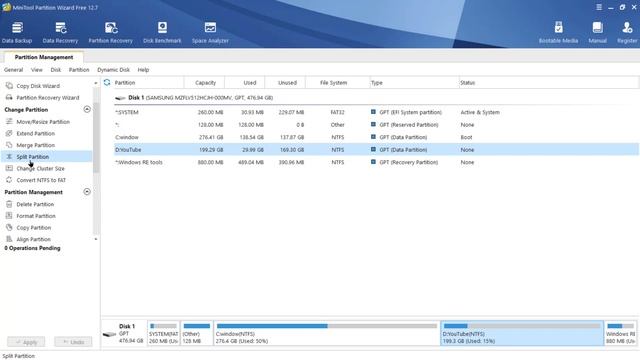Click the Apply button
The image size is (640, 360).
point(26,342)
